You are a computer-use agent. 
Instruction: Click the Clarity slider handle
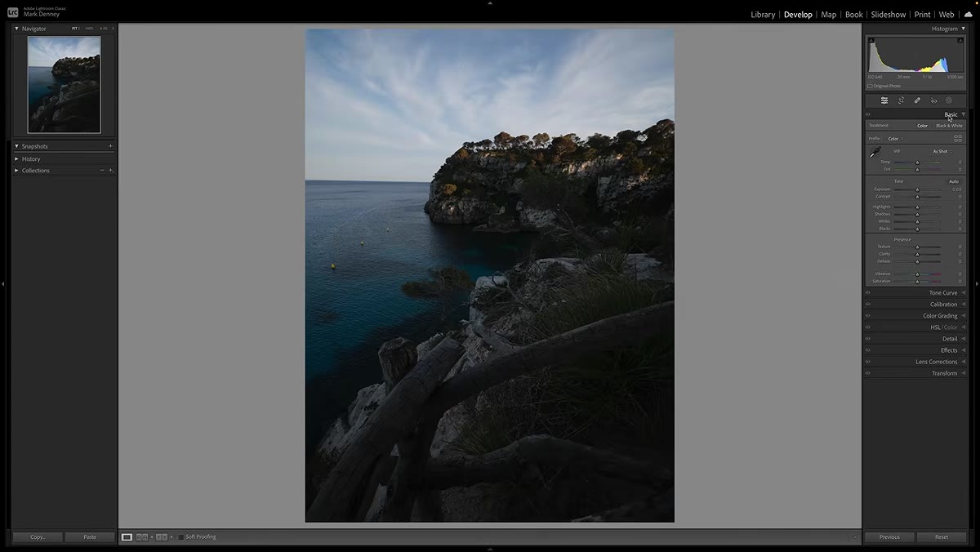(917, 254)
